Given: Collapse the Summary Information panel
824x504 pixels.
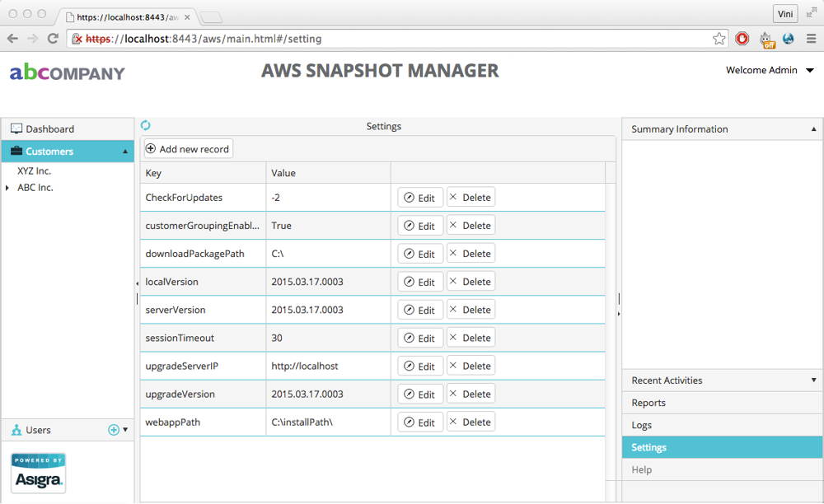Looking at the screenshot, I should 812,128.
